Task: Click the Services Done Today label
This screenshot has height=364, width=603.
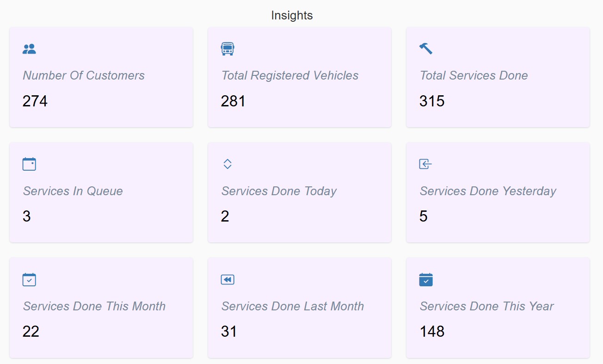Action: [x=279, y=191]
